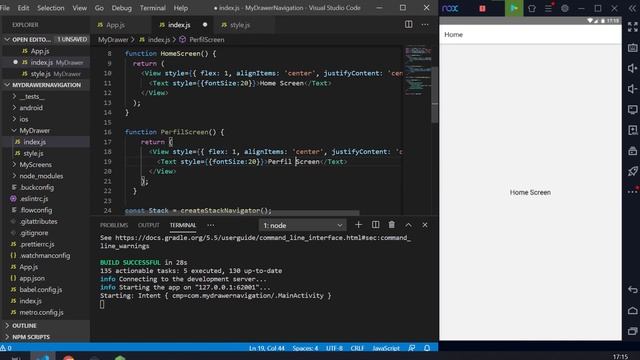Image resolution: width=640 pixels, height=360 pixels.
Task: Expand the MyScreens folder
Action: [x=36, y=164]
